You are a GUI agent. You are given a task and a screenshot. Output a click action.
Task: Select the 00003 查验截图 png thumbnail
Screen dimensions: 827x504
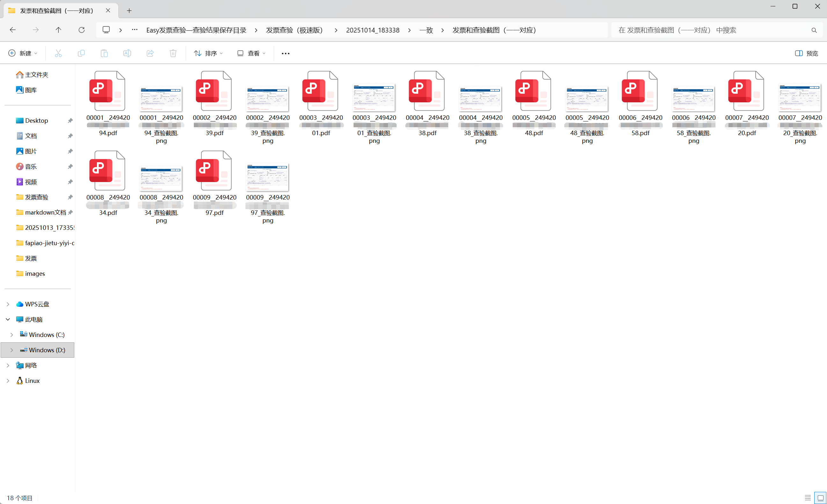point(374,98)
